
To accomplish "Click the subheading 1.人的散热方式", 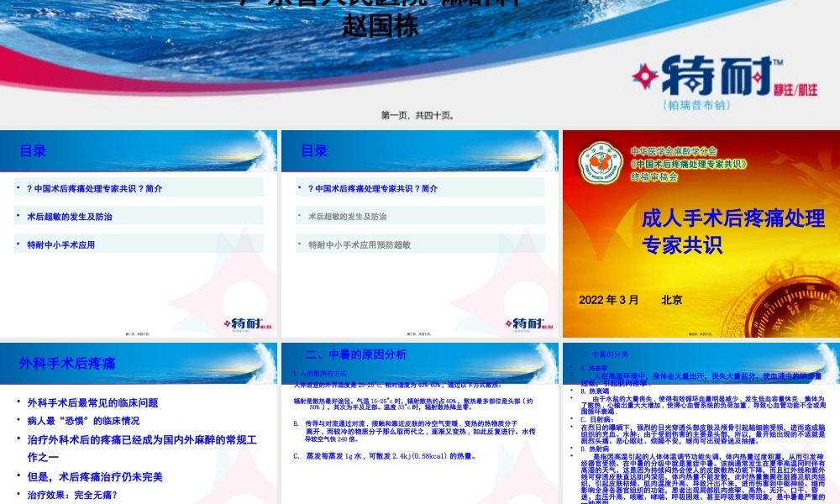I will click(320, 373).
